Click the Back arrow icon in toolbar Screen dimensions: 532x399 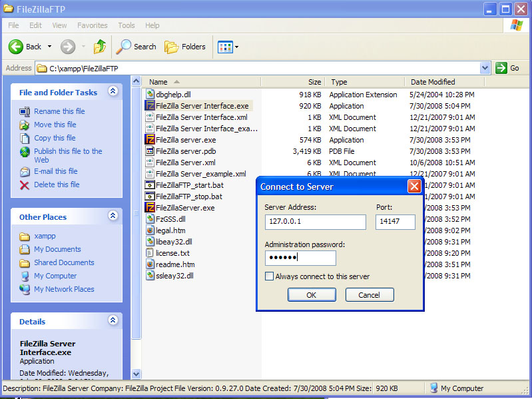pyautogui.click(x=15, y=47)
